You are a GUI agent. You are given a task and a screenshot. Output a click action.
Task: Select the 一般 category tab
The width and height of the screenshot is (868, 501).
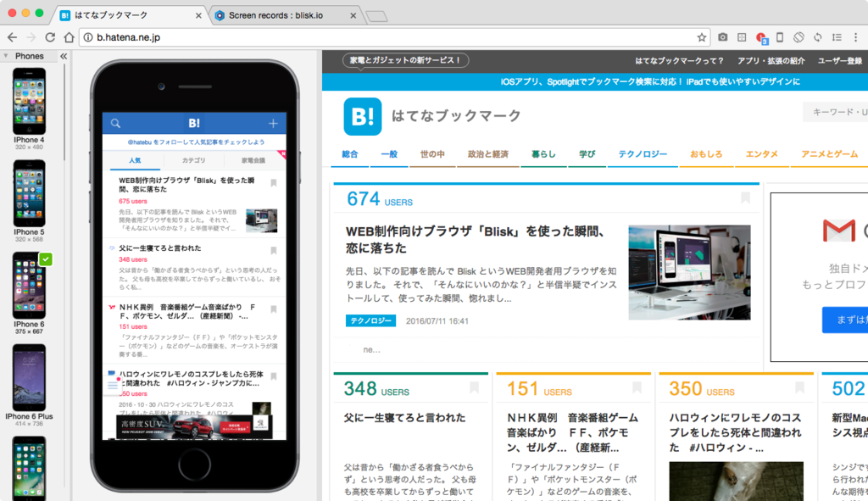pyautogui.click(x=389, y=154)
